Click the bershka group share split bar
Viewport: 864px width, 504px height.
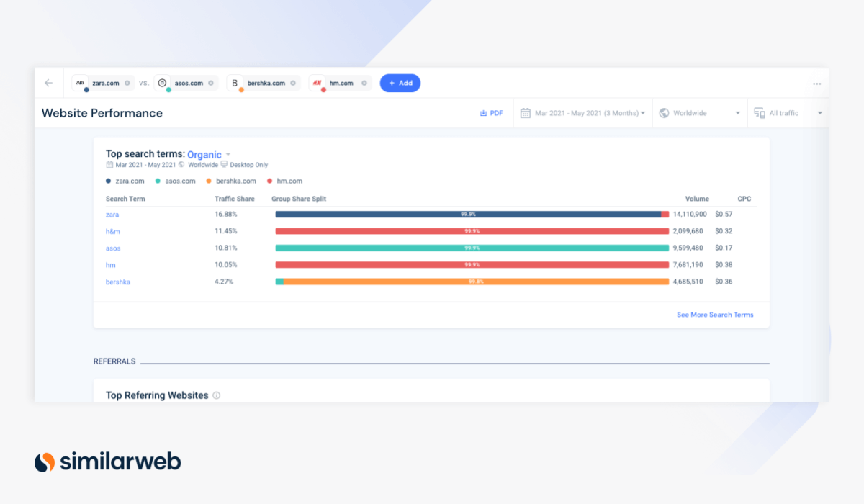[x=472, y=282]
